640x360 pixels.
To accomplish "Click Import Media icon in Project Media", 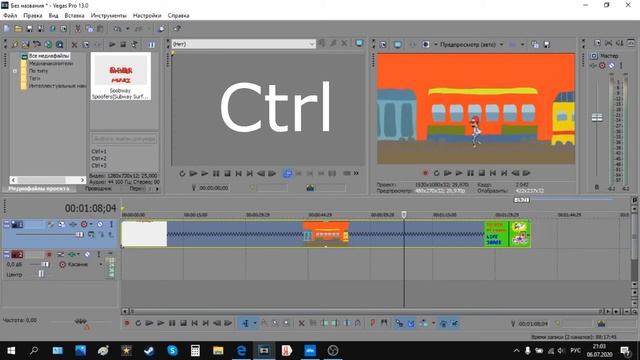I will (15, 44).
